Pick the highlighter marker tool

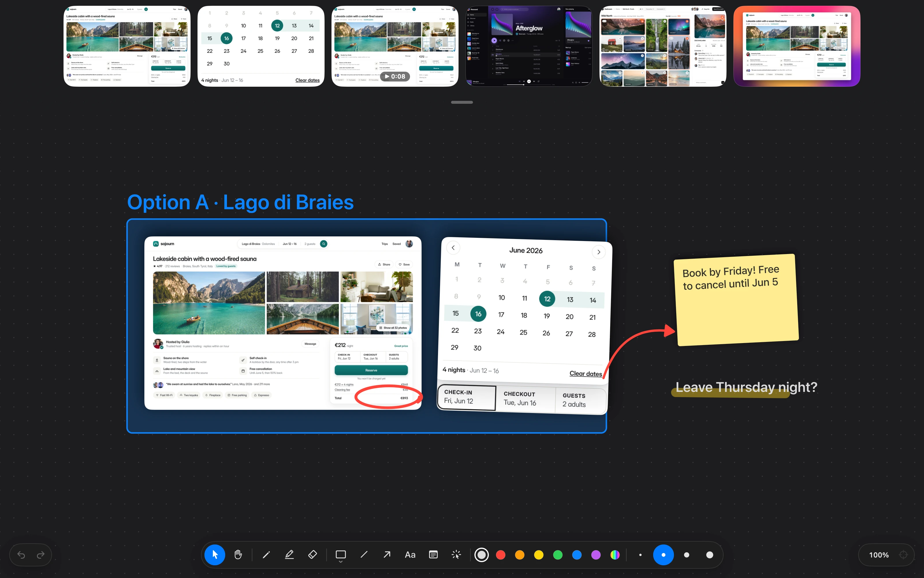(289, 555)
